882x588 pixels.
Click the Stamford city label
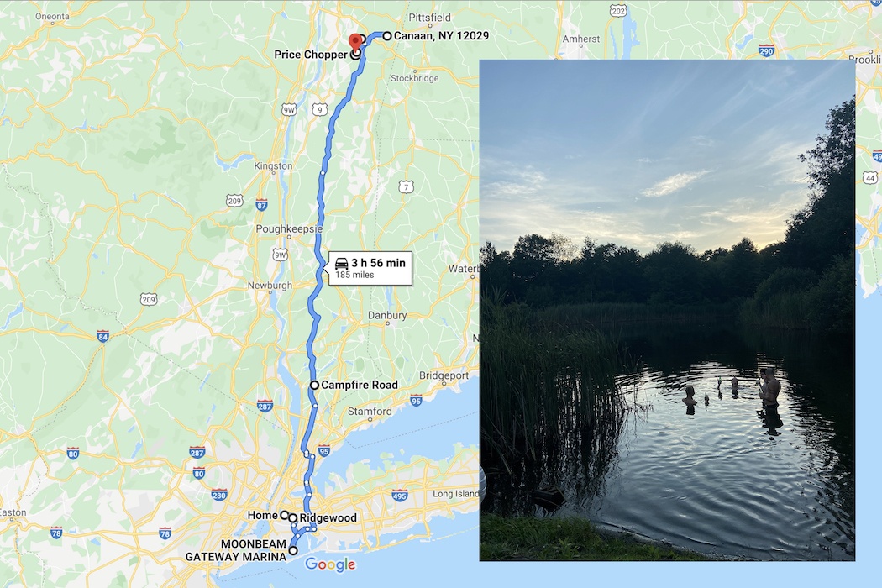click(370, 412)
